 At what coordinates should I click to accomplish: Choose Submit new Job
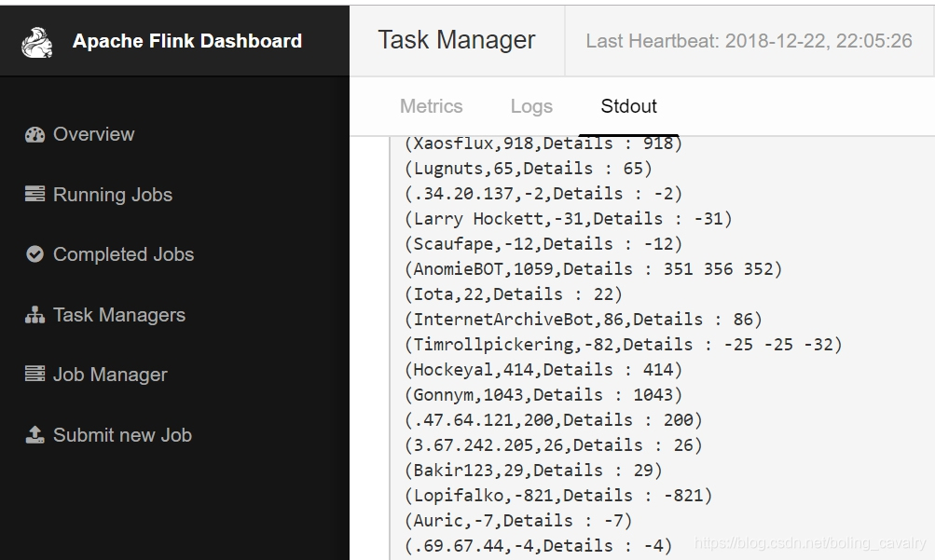(122, 435)
